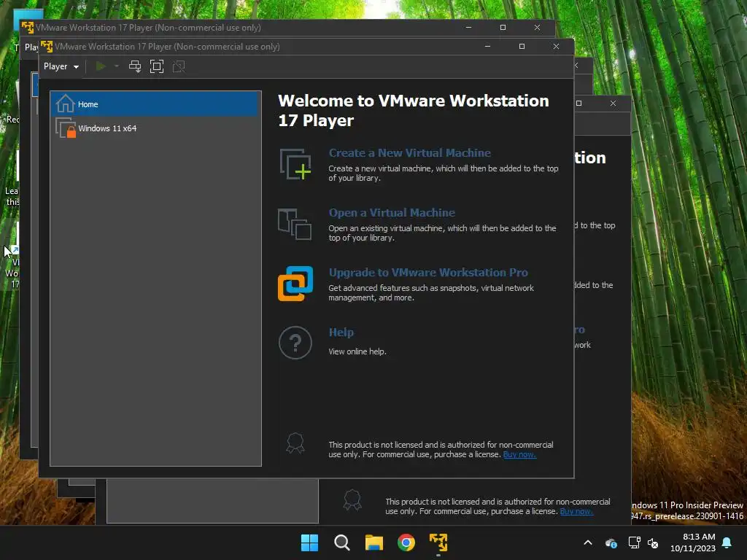The height and width of the screenshot is (560, 747).
Task: Select Home in the library list
Action: coord(155,104)
